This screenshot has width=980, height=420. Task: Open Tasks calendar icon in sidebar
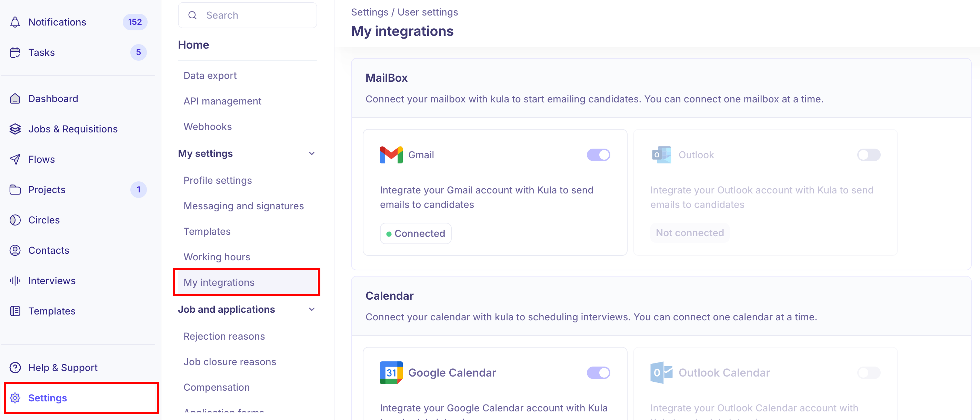point(15,52)
